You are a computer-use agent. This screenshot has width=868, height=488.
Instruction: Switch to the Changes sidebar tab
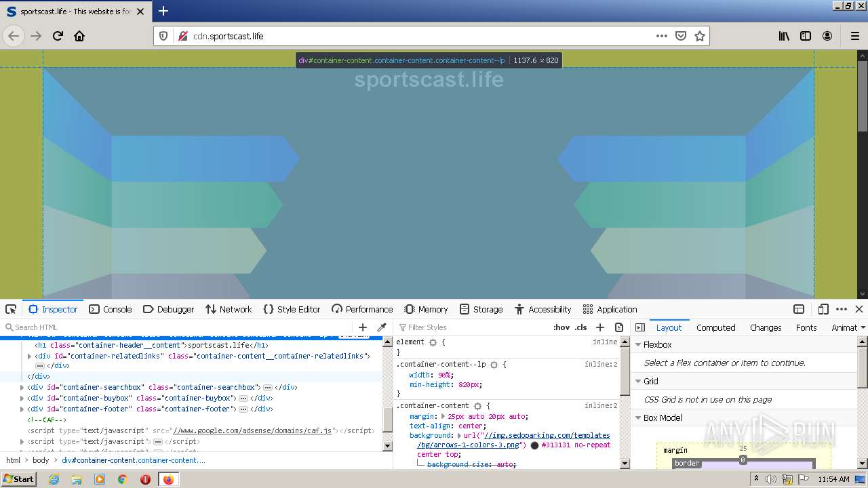766,327
